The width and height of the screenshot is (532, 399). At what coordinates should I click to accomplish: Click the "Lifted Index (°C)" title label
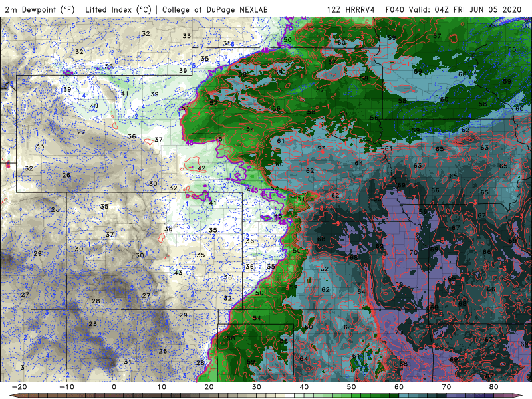coord(118,9)
